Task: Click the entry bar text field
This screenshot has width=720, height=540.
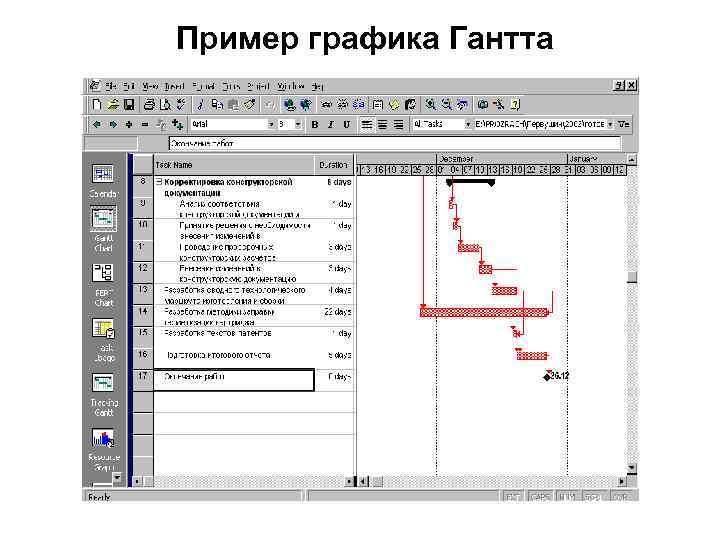Action: point(395,144)
